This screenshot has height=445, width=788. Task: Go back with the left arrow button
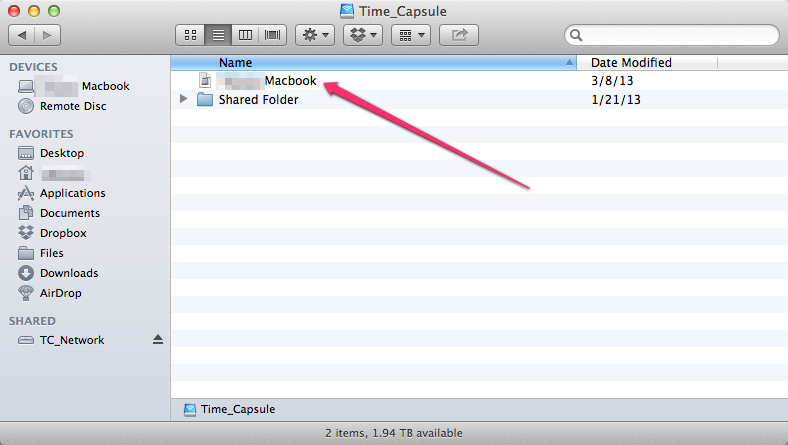(22, 35)
